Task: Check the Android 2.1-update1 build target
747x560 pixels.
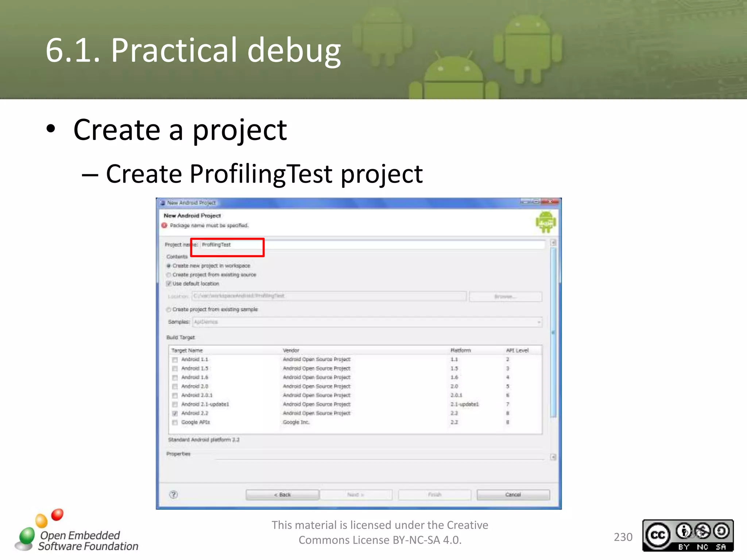Action: click(175, 404)
